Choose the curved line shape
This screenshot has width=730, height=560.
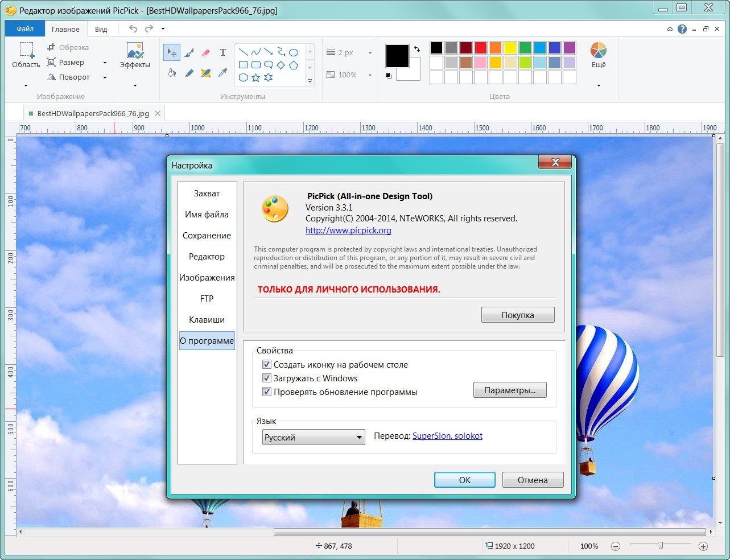pyautogui.click(x=255, y=52)
